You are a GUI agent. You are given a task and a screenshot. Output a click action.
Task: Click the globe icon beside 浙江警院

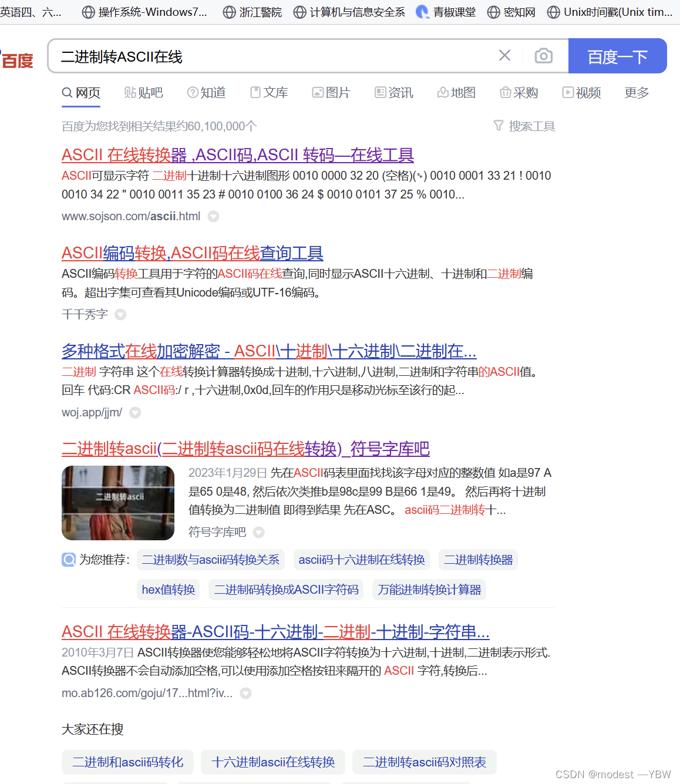[230, 12]
